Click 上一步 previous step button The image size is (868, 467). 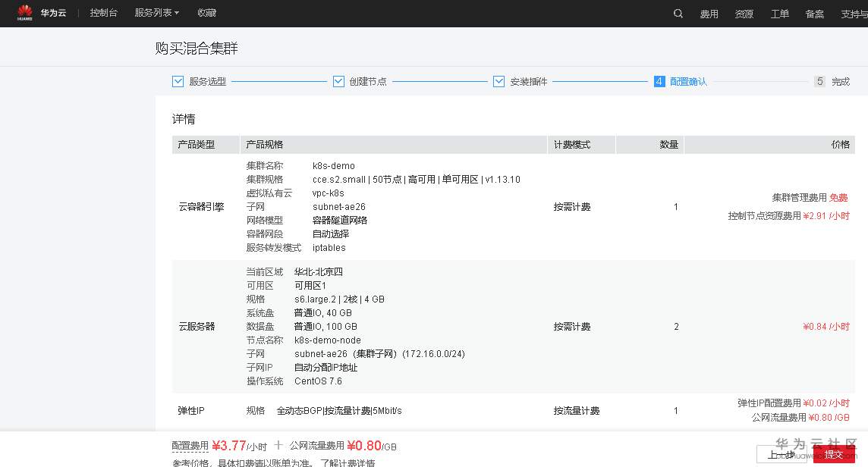[782, 454]
